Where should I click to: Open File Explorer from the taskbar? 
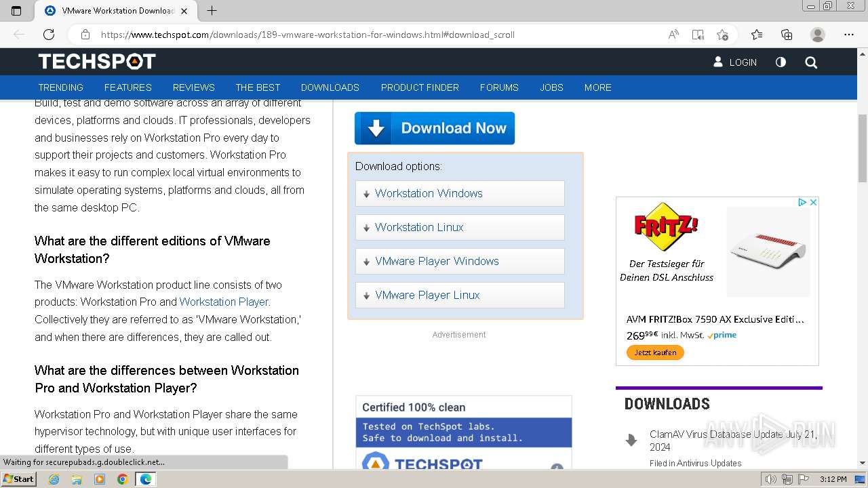(x=77, y=479)
